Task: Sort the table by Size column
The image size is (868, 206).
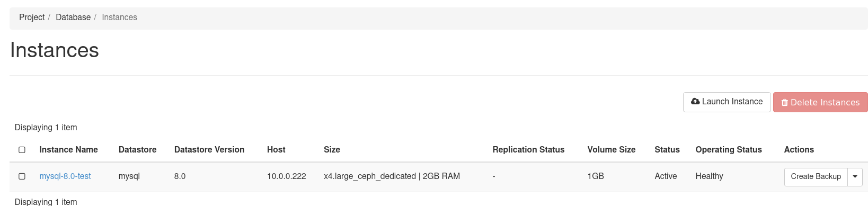Action: (x=332, y=150)
